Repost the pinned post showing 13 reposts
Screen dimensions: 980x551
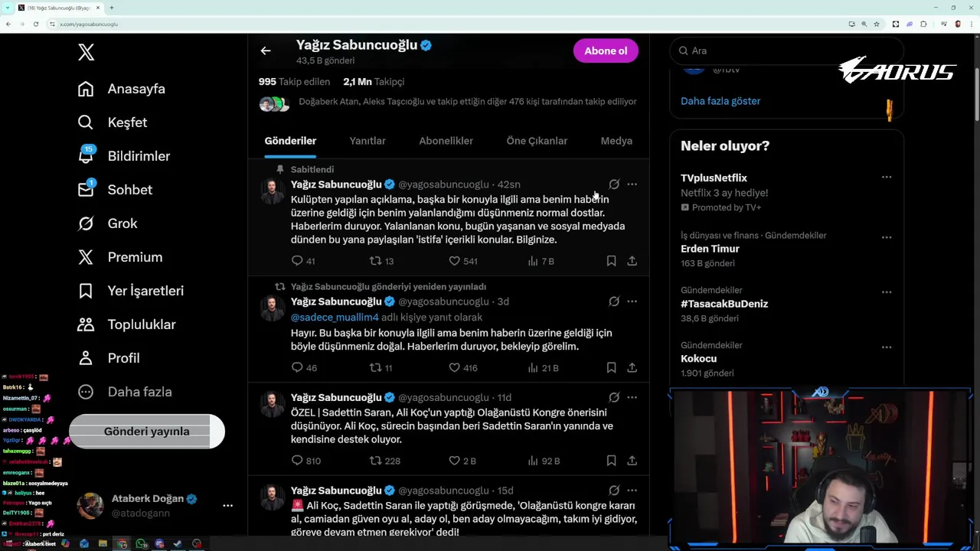375,261
